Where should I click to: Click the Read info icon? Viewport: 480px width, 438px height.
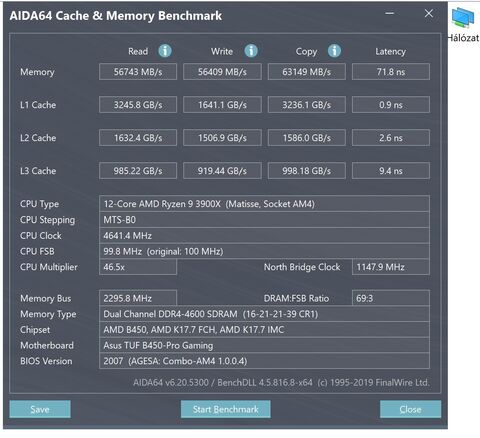[165, 51]
